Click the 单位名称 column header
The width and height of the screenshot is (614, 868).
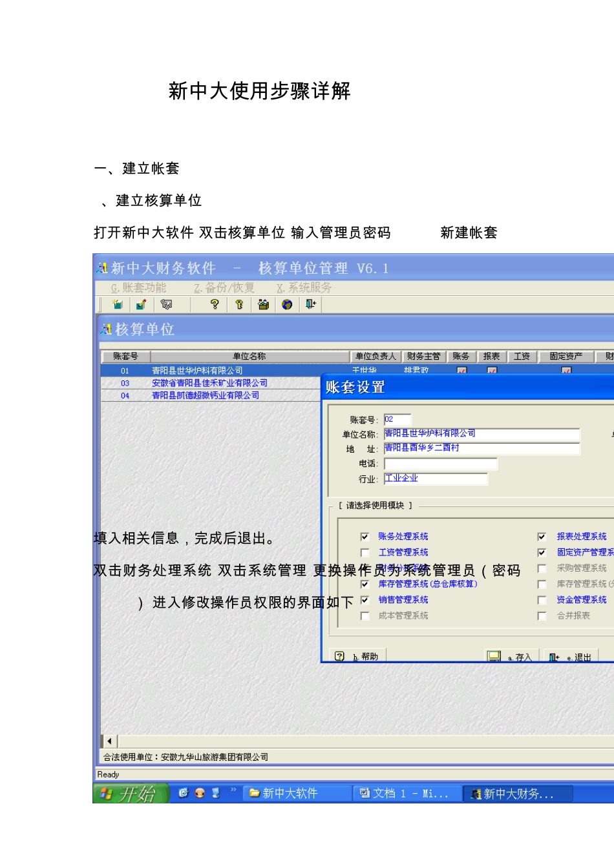point(249,356)
